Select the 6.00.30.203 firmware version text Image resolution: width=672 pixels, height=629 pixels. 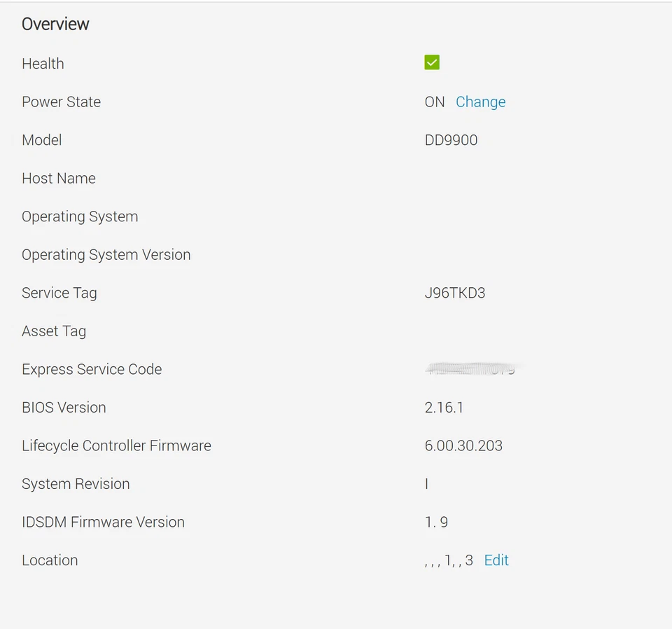463,445
